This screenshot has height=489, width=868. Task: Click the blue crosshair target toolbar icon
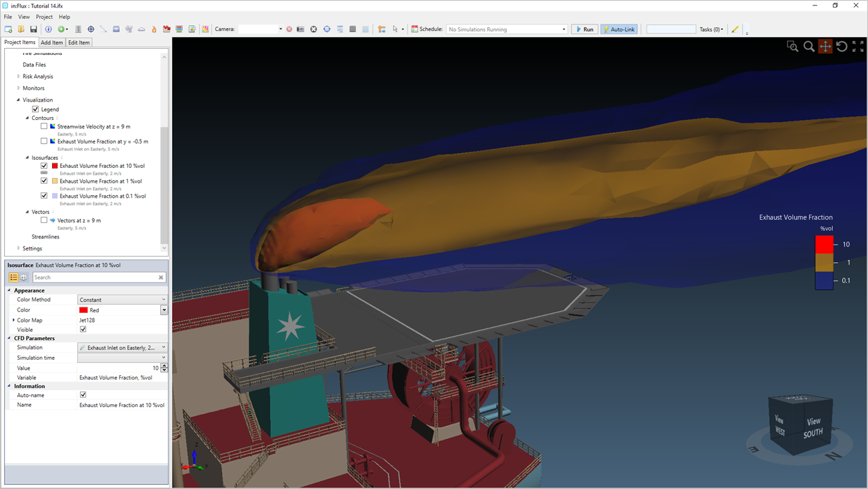tap(91, 29)
